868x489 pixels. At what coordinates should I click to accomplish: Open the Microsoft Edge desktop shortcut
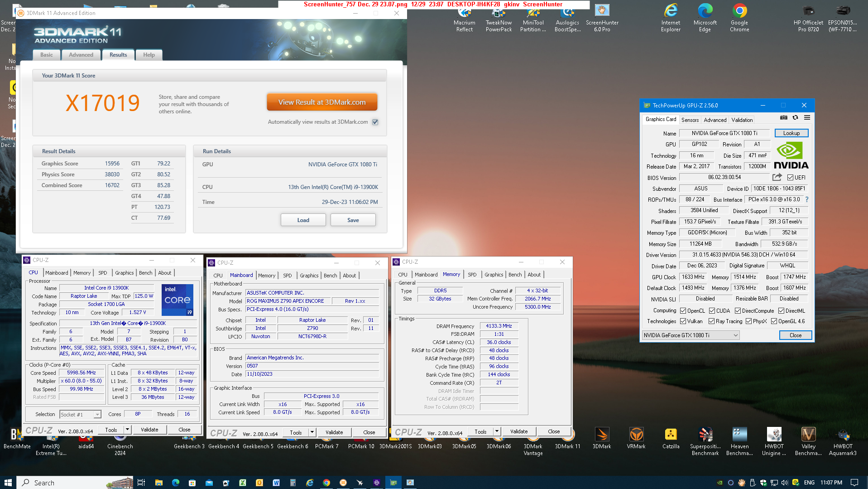pos(705,17)
